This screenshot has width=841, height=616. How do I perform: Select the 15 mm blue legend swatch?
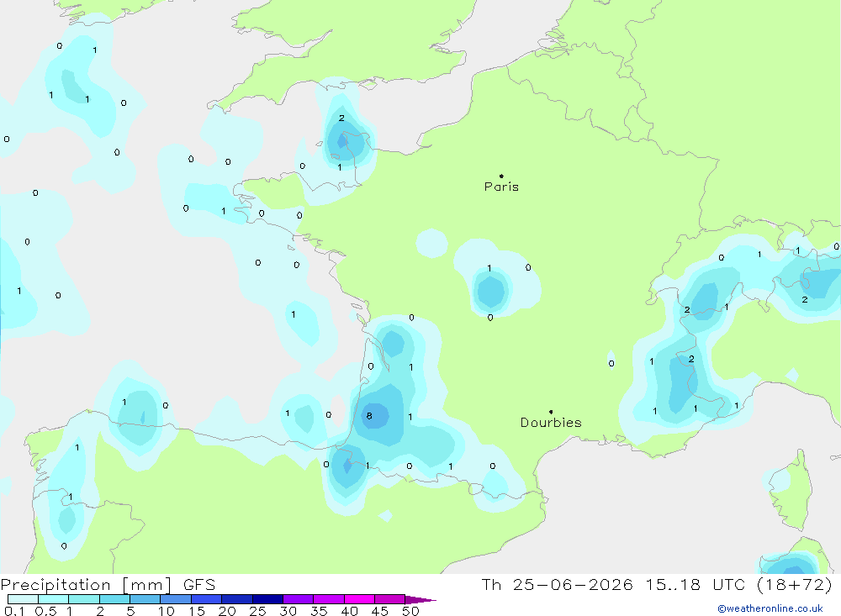coord(206,599)
